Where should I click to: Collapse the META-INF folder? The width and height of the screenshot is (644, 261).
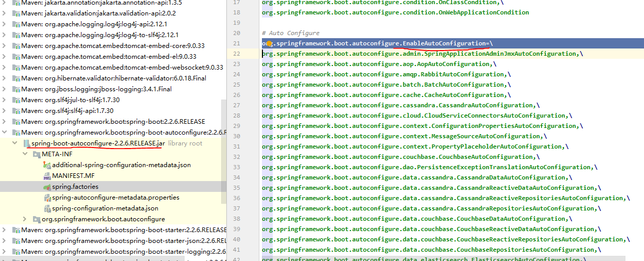point(25,154)
